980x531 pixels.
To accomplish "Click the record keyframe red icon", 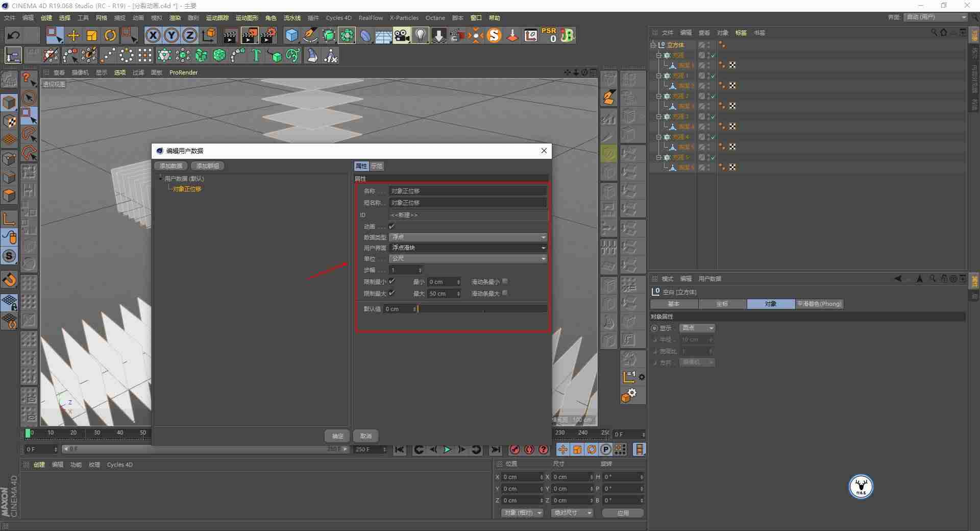I will click(514, 449).
